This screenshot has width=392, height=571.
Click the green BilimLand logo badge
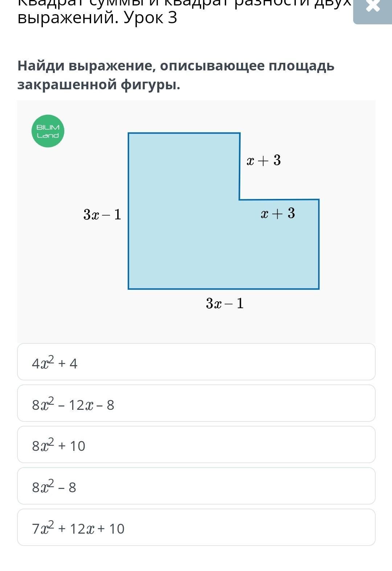[48, 131]
